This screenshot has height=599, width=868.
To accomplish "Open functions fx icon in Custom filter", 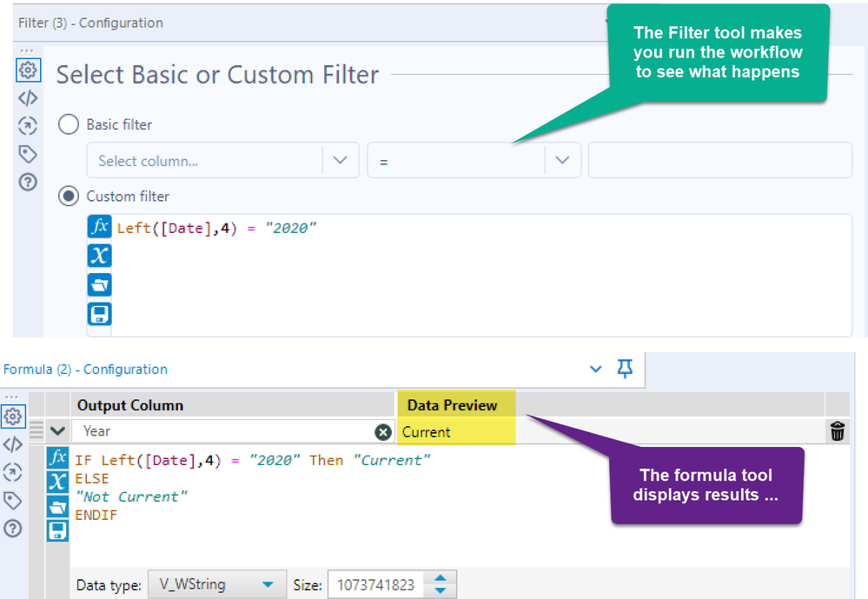I will (100, 227).
